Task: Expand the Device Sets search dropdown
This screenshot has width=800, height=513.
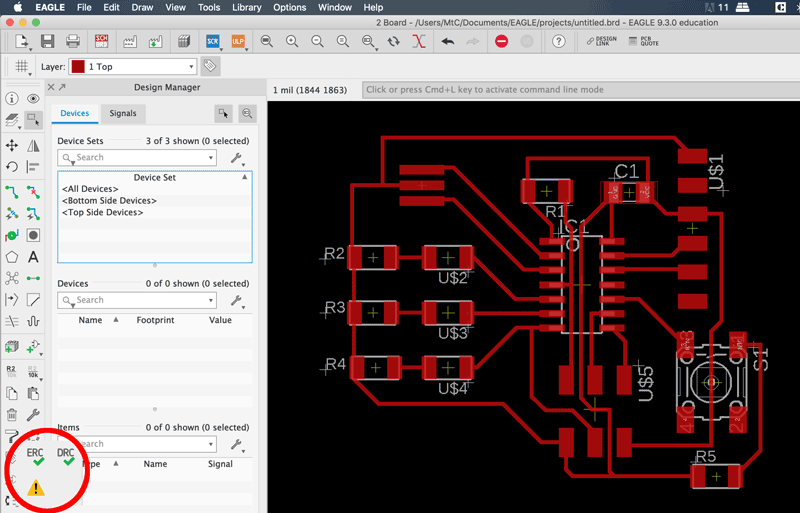Action: 211,158
